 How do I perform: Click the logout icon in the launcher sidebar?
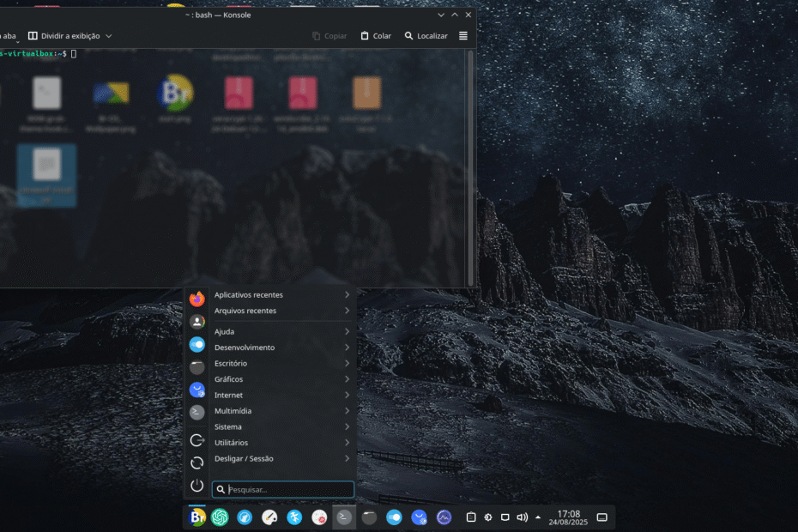coord(197,439)
